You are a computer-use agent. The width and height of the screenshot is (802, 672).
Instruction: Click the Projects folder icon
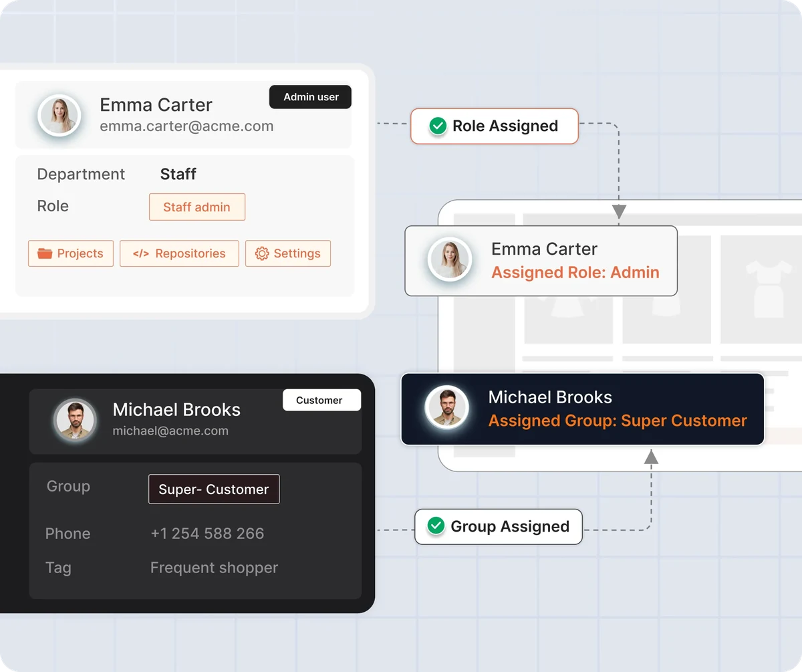(x=45, y=253)
